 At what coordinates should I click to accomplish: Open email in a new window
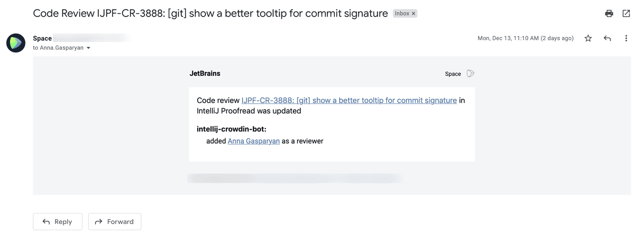[626, 13]
